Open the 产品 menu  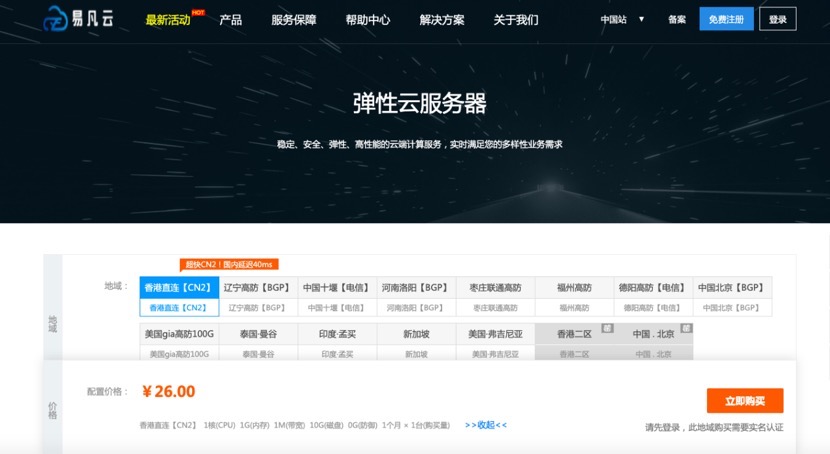coord(230,19)
